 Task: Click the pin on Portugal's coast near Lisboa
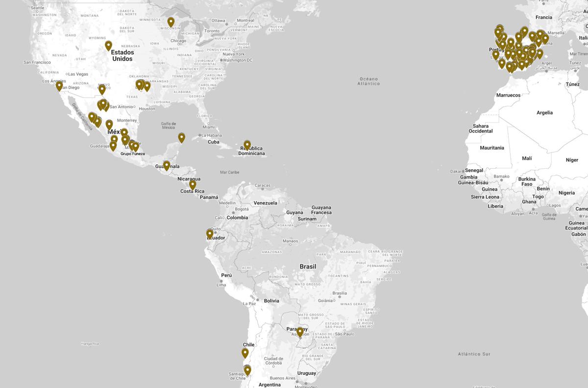click(x=495, y=54)
